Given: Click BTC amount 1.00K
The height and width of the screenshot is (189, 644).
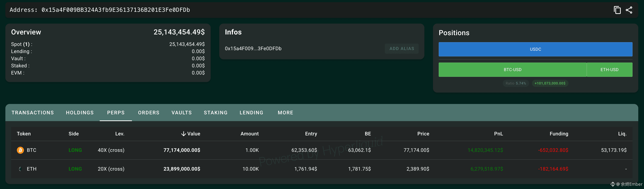Looking at the screenshot, I should pyautogui.click(x=252, y=150).
